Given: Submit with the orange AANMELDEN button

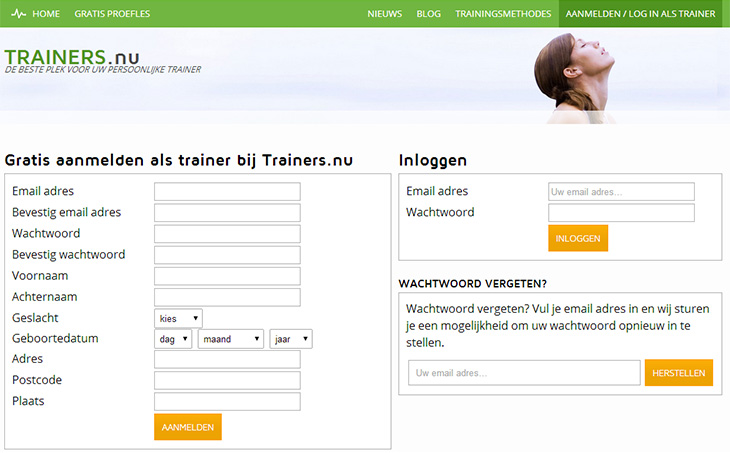Looking at the screenshot, I should [188, 427].
